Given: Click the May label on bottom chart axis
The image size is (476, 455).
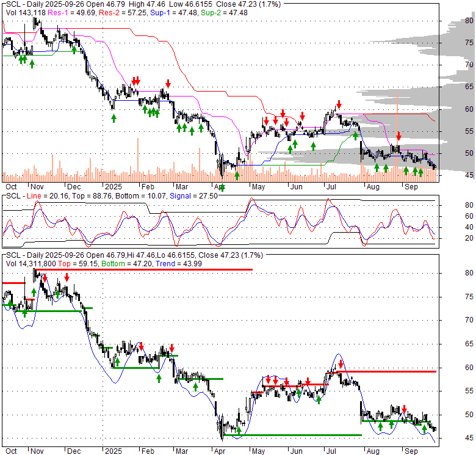Looking at the screenshot, I should click(258, 451).
